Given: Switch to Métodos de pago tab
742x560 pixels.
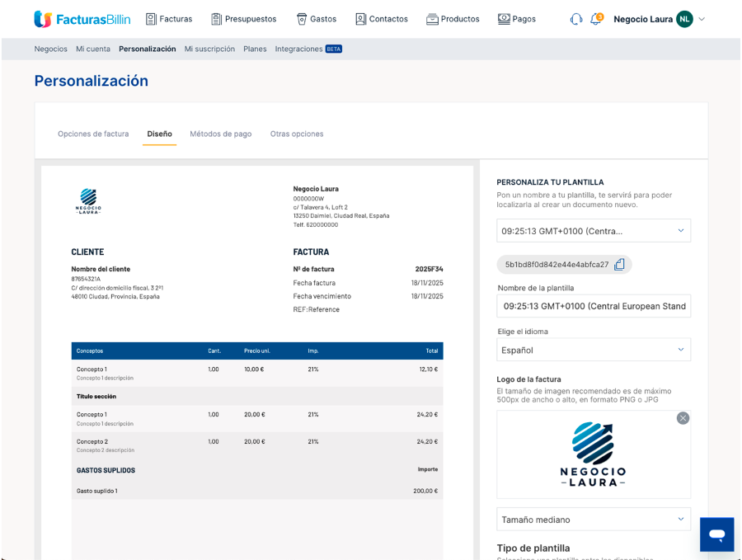Looking at the screenshot, I should pos(220,134).
